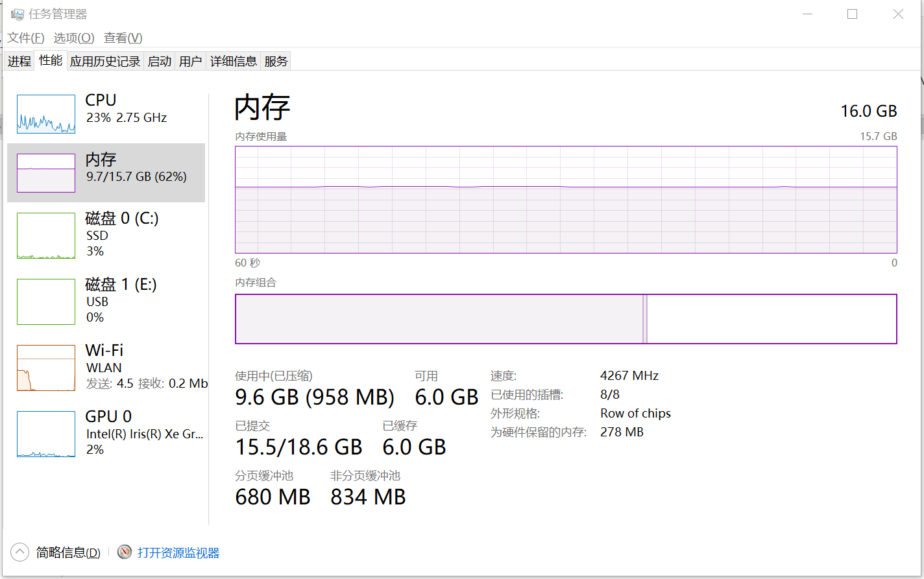Image resolution: width=924 pixels, height=579 pixels.
Task: Go to the 详细信息 tab
Action: [x=234, y=62]
